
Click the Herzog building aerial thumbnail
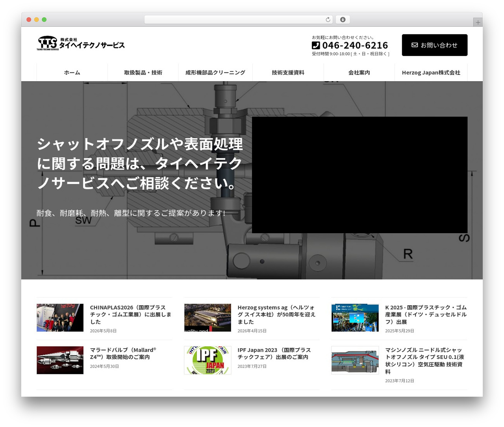pos(208,317)
